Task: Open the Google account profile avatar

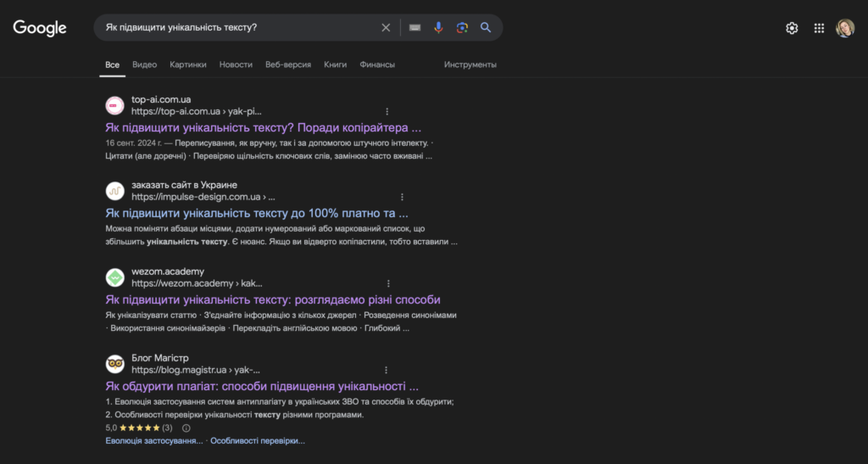Action: pos(845,28)
